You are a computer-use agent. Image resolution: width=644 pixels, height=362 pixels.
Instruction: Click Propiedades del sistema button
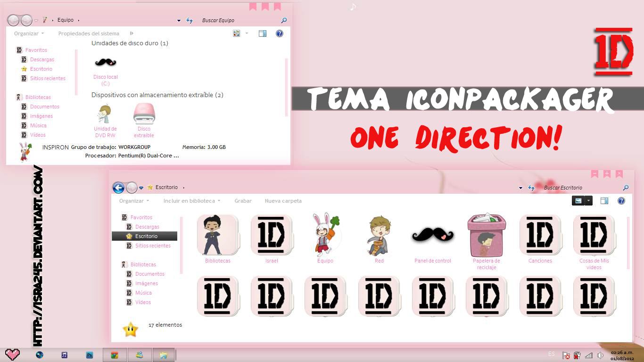(89, 33)
